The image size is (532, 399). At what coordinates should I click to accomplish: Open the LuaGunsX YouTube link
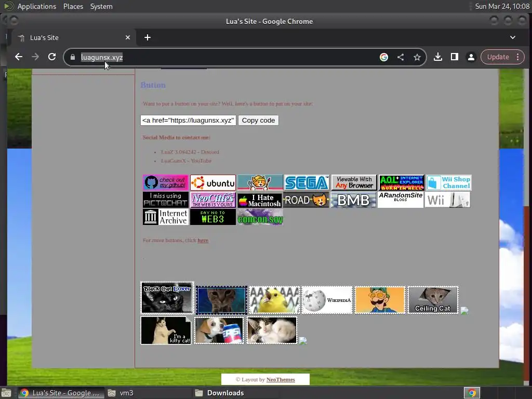click(x=187, y=161)
